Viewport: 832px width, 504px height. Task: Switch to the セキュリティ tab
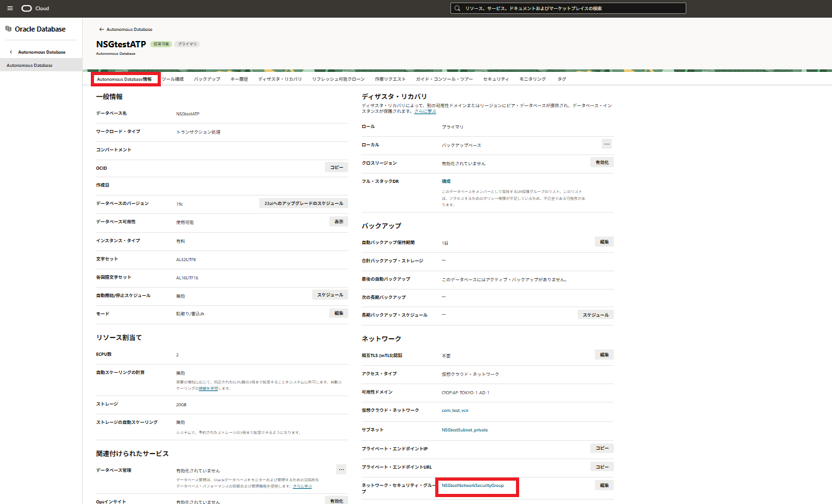496,79
